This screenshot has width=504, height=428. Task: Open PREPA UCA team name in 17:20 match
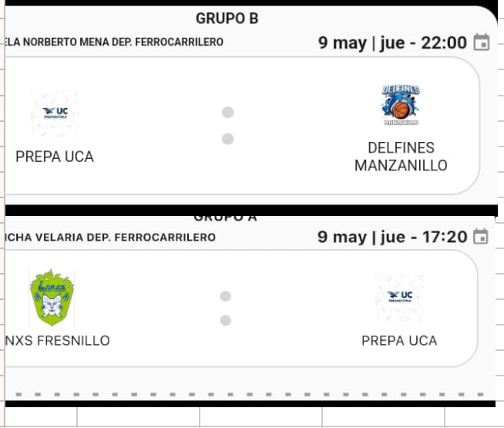(399, 341)
